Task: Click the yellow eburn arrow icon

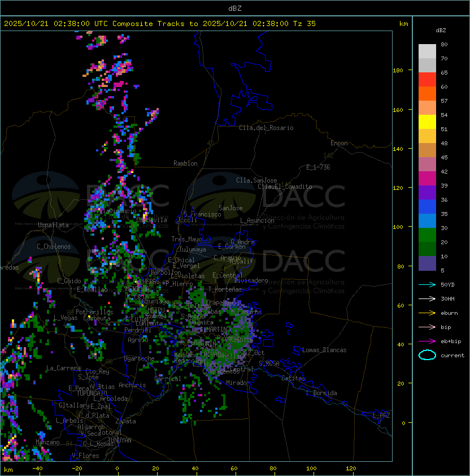Action: (427, 313)
